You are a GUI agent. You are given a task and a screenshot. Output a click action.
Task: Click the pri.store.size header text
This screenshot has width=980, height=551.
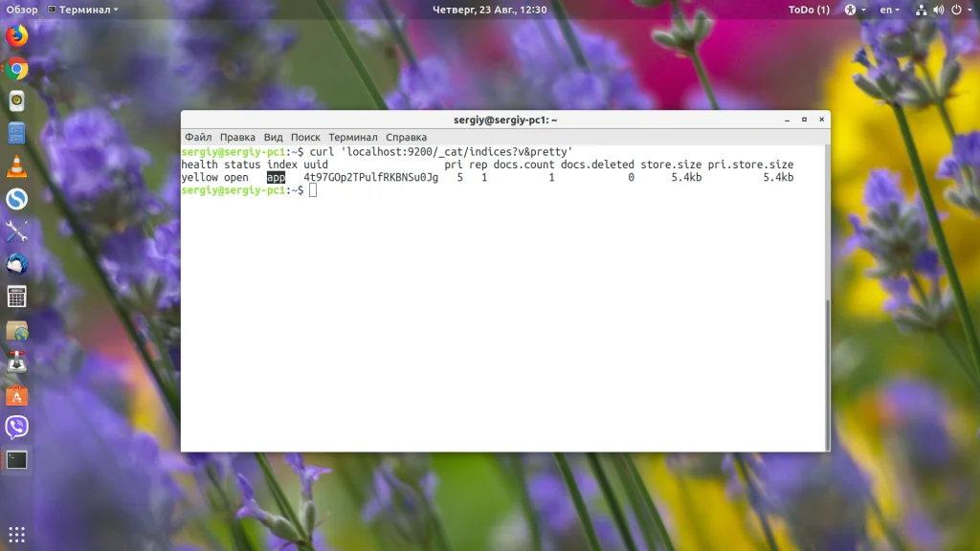point(750,165)
